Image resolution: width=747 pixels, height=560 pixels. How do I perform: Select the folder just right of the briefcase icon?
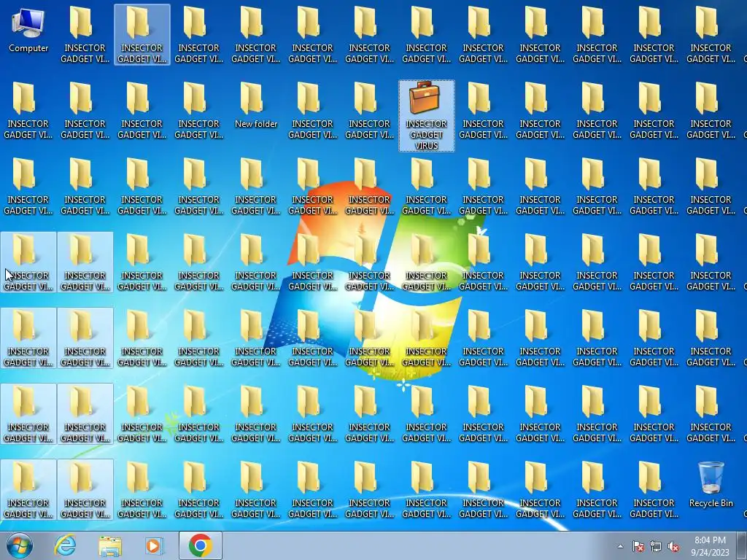[483, 110]
